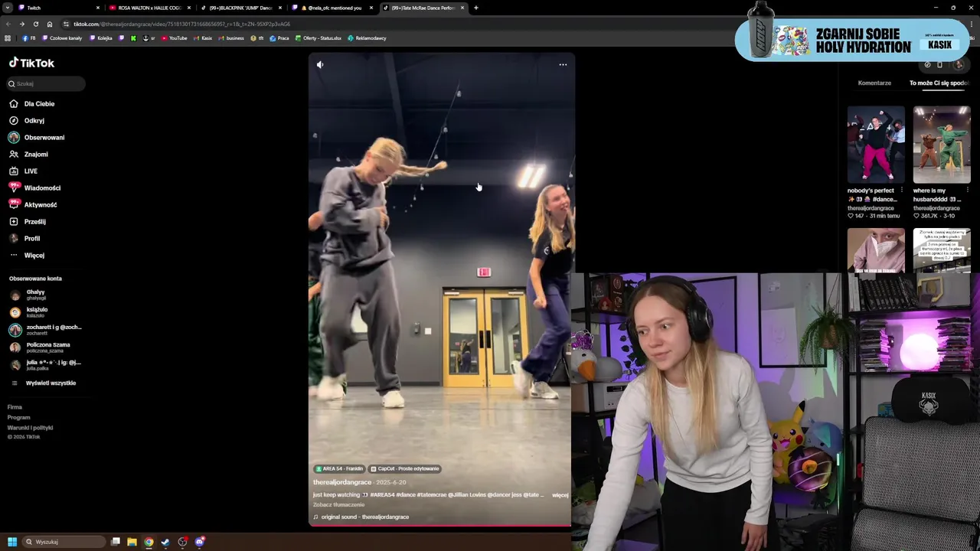Switch to @nela_ofc mentioned you tab
This screenshot has width=980, height=551.
[x=332, y=8]
